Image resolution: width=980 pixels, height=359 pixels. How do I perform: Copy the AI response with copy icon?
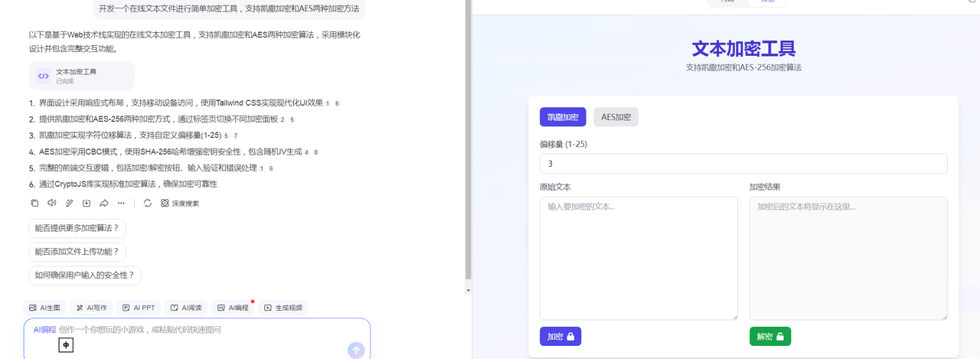coord(34,203)
